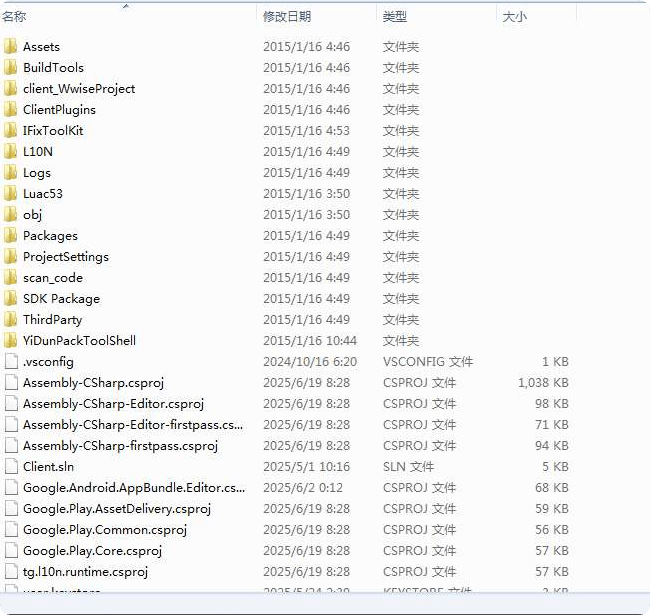The height and width of the screenshot is (615, 650).
Task: Sort by the 名称 column header
Action: tap(14, 17)
